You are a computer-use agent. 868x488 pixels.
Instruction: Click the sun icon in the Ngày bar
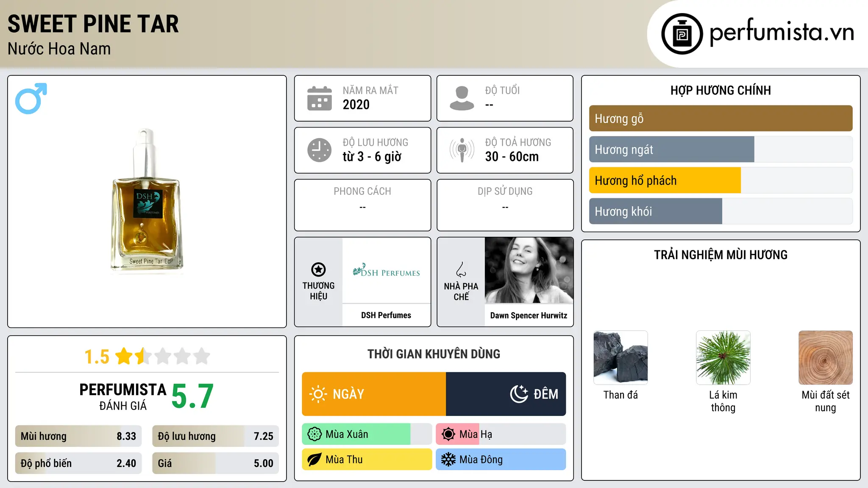(x=318, y=394)
